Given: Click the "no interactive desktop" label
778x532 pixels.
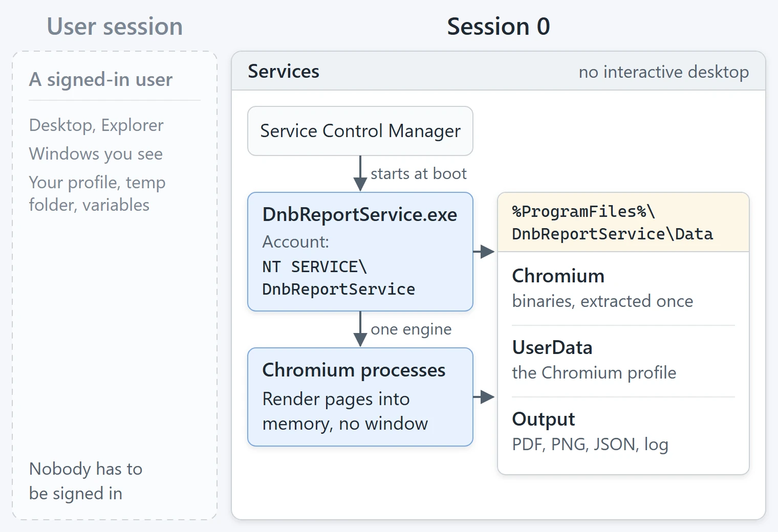Looking at the screenshot, I should tap(664, 72).
